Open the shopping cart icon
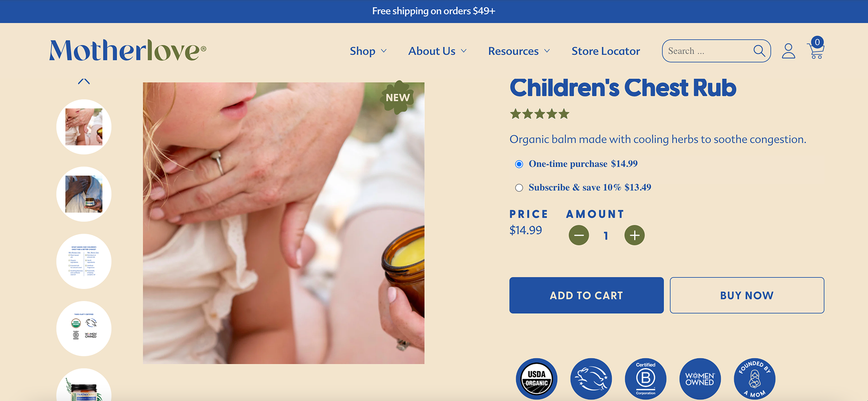 (x=816, y=48)
